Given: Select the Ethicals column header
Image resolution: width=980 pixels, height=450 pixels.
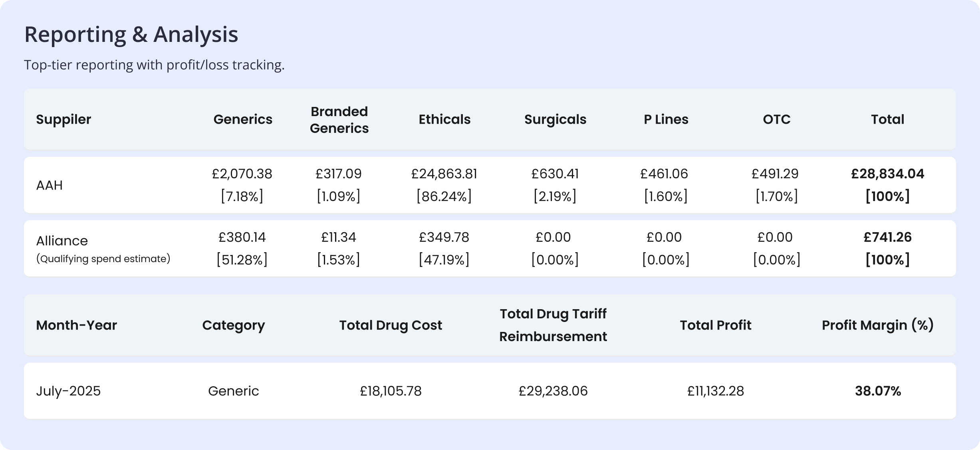Looking at the screenshot, I should (x=444, y=119).
